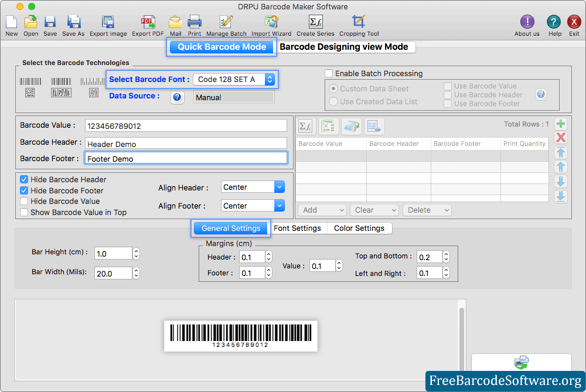
Task: Click the Exit icon
Action: [x=574, y=22]
